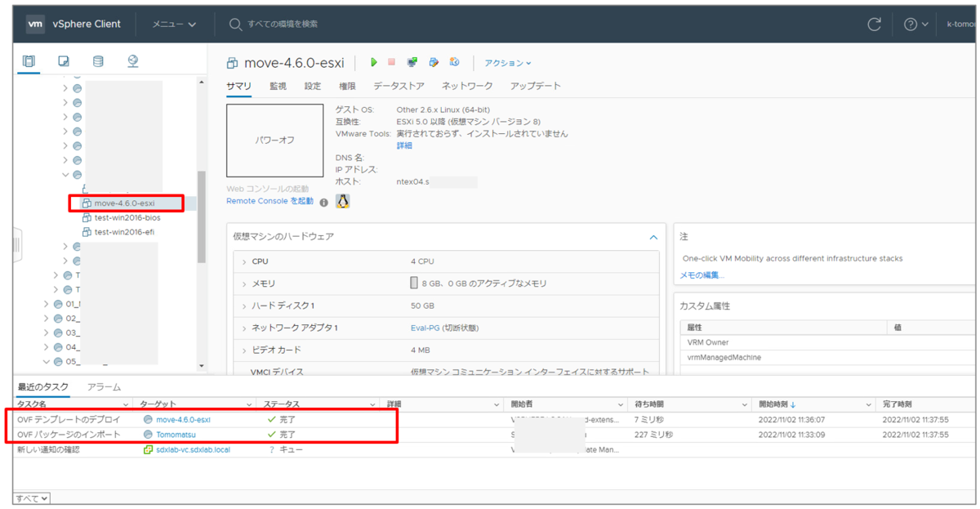980x509 pixels.
Task: Collapse the 05_ folder in tree
Action: point(47,361)
